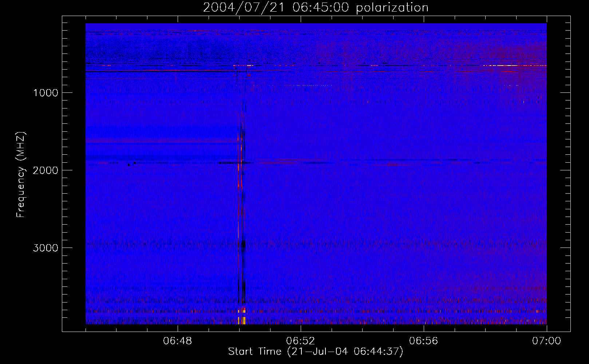Click the "1000" frequency tick label

pos(46,93)
